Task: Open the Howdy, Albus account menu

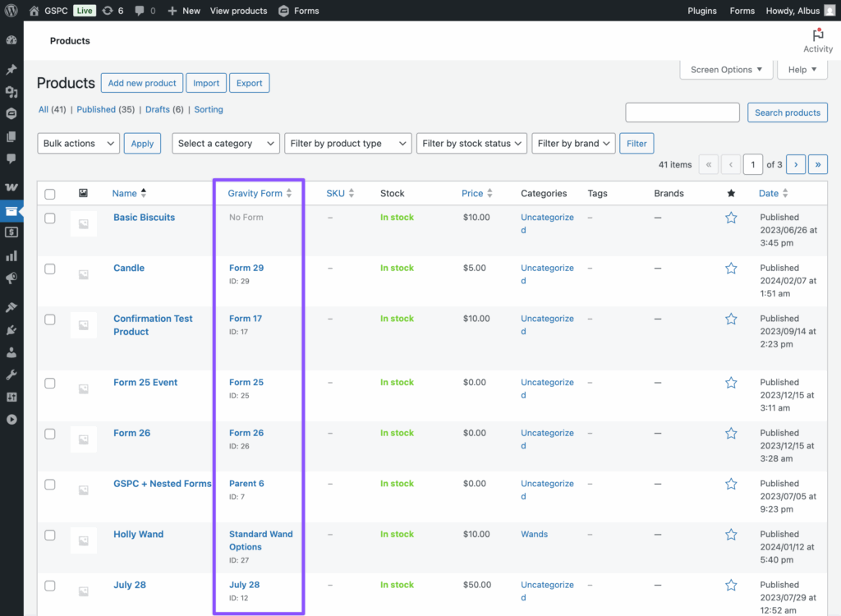Action: [x=800, y=11]
